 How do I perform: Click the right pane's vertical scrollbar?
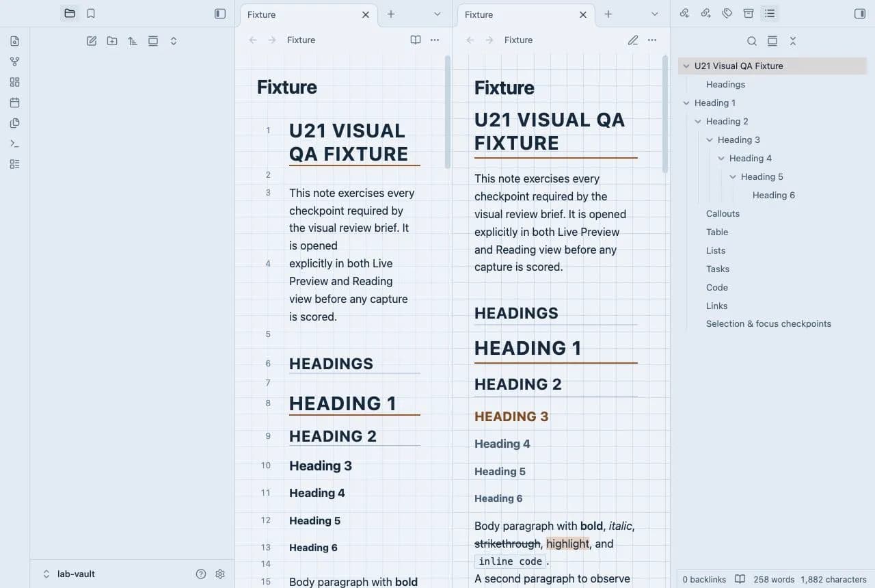point(665,114)
